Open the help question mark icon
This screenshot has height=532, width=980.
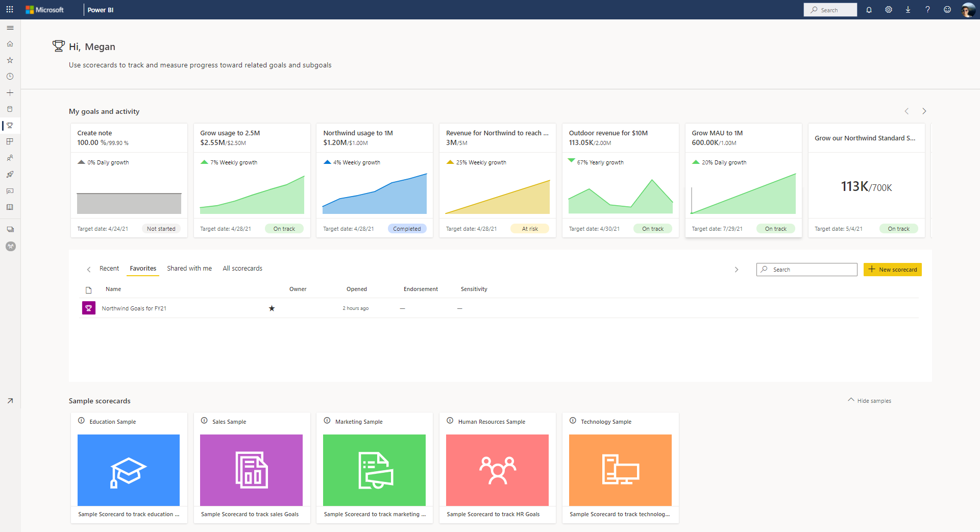tap(927, 10)
